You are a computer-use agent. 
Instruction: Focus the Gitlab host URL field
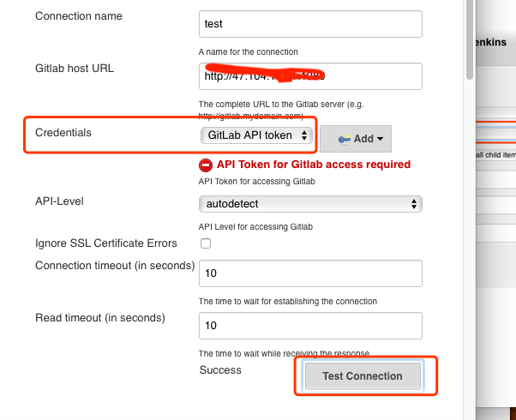coord(310,76)
